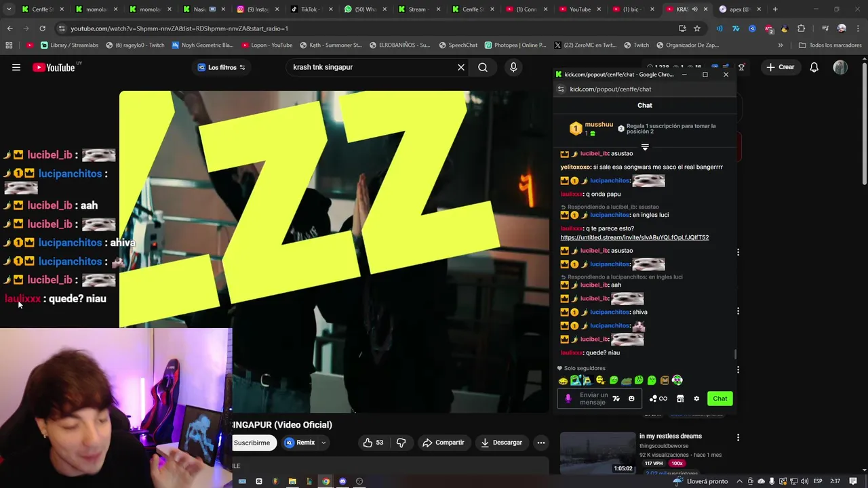This screenshot has width=868, height=488.
Task: Open a new Chrome tab
Action: [x=775, y=9]
